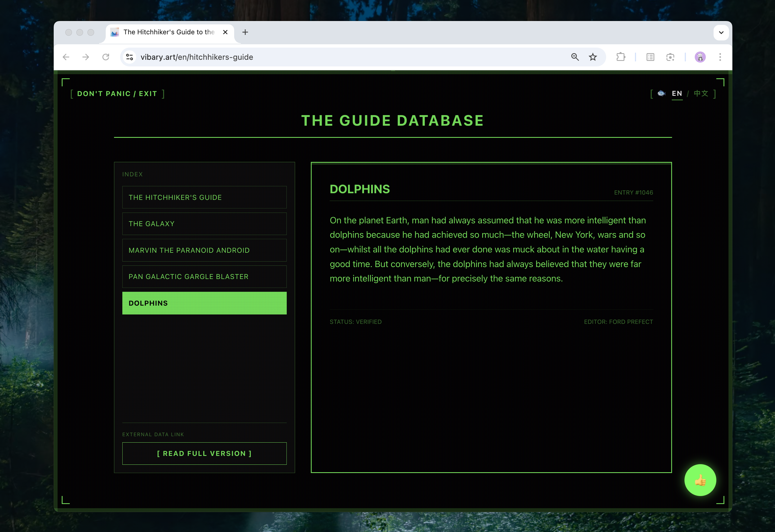775x532 pixels.
Task: Click the URL address field
Action: click(334, 57)
